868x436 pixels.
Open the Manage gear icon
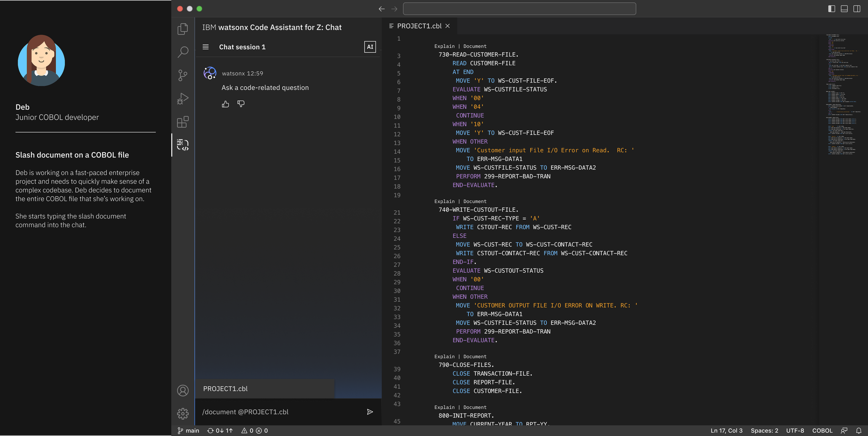[183, 413]
